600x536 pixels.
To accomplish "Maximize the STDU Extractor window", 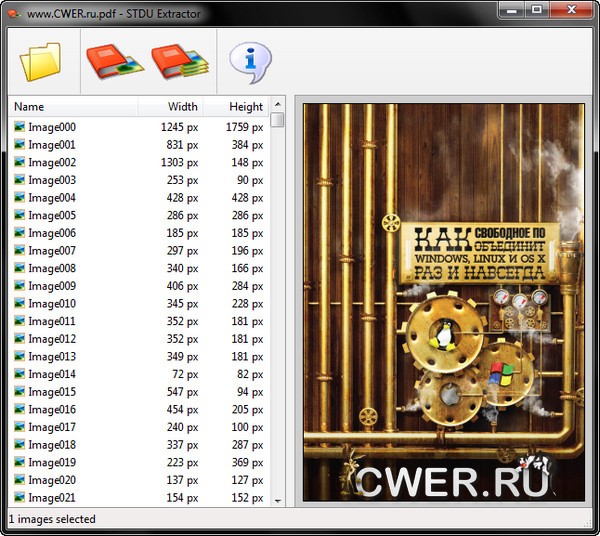I will coord(538,10).
